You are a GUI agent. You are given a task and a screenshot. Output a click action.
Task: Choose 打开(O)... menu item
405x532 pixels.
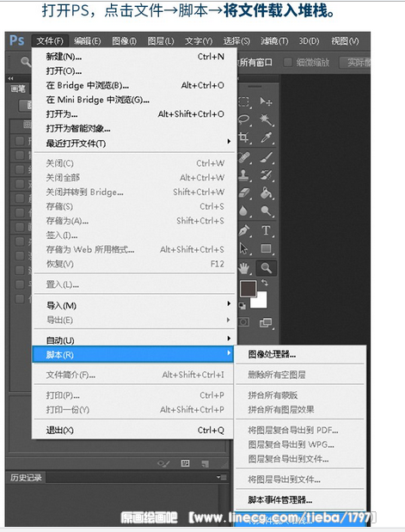(x=134, y=71)
